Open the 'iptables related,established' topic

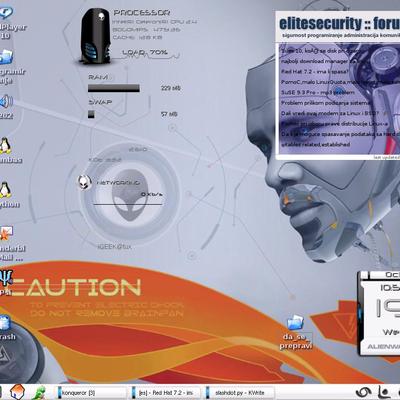pyautogui.click(x=315, y=144)
